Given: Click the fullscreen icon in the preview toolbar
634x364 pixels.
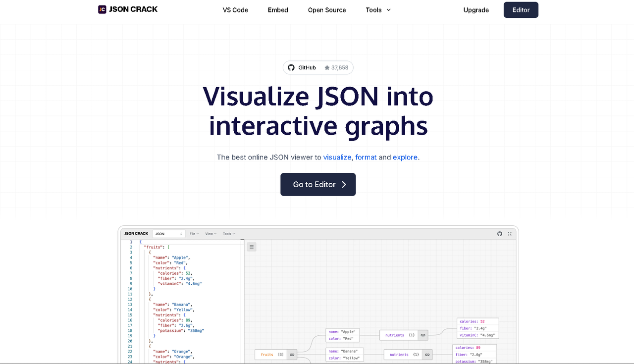Looking at the screenshot, I should coord(509,234).
